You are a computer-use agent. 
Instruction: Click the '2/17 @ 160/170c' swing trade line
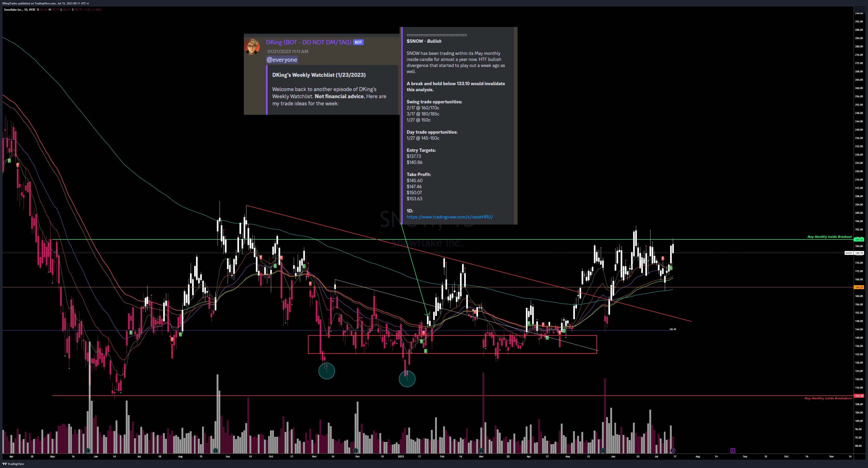(423, 108)
